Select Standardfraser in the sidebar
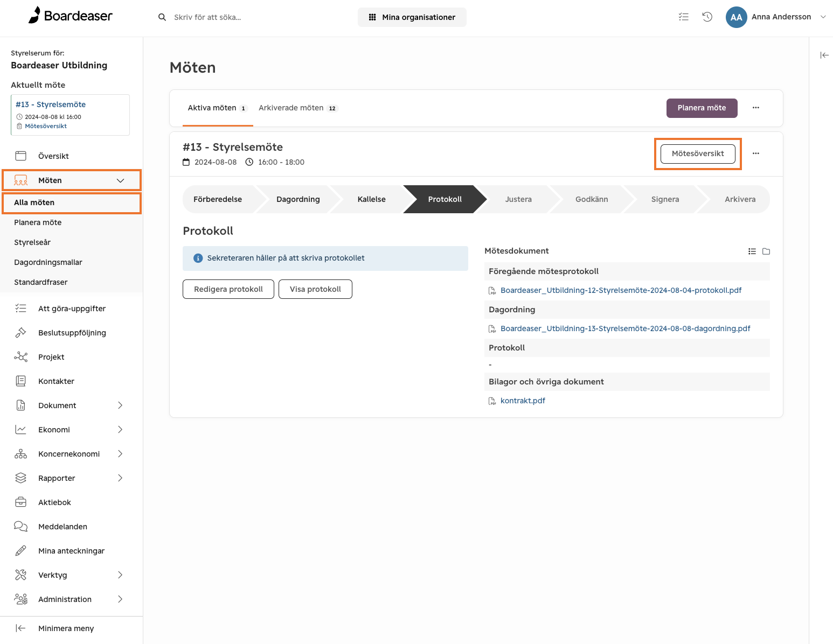Viewport: 833px width, 644px height. pyautogui.click(x=41, y=282)
